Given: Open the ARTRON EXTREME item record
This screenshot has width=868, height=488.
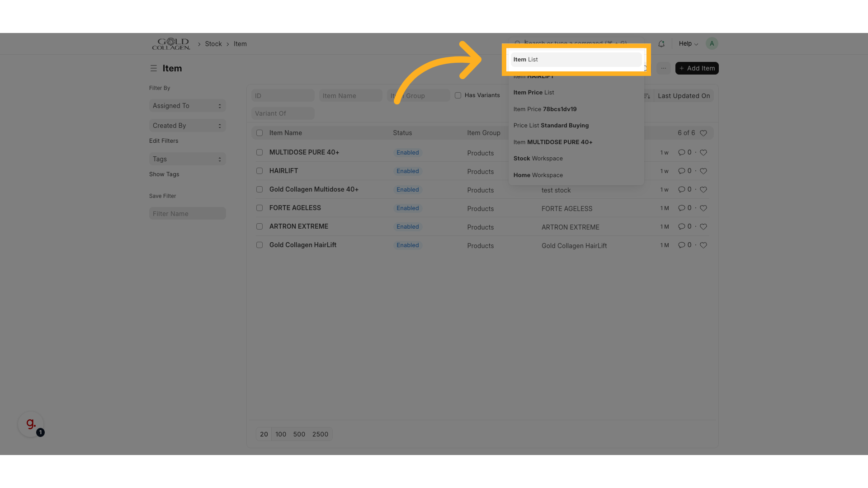Looking at the screenshot, I should [299, 226].
